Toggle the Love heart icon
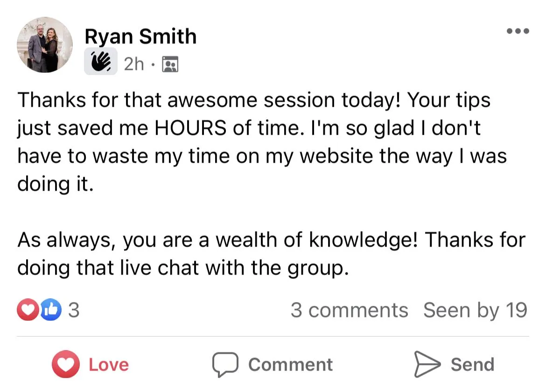This screenshot has height=392, width=546. pyautogui.click(x=66, y=364)
